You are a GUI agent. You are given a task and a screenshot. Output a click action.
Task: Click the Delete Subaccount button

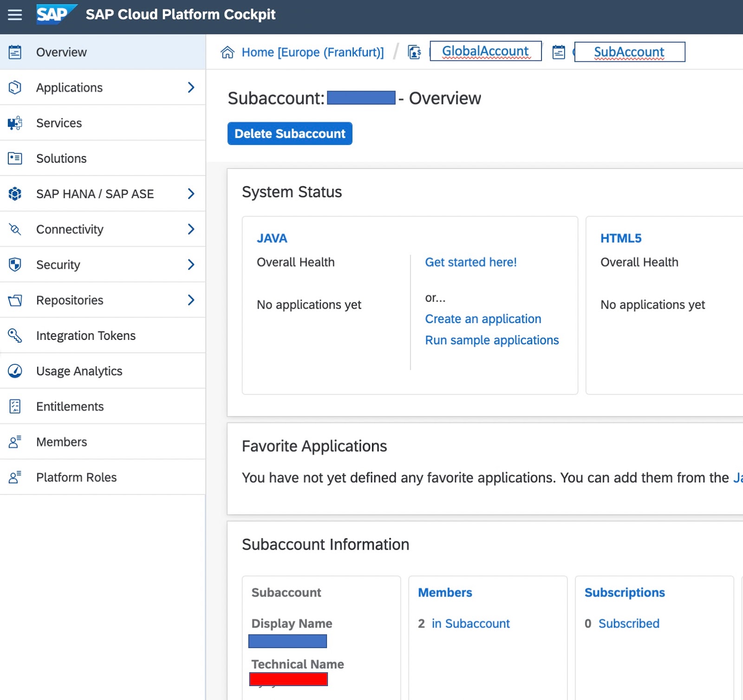289,134
